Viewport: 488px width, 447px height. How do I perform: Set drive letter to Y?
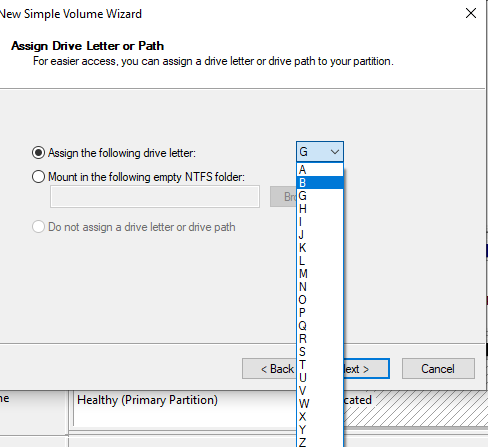pos(320,430)
